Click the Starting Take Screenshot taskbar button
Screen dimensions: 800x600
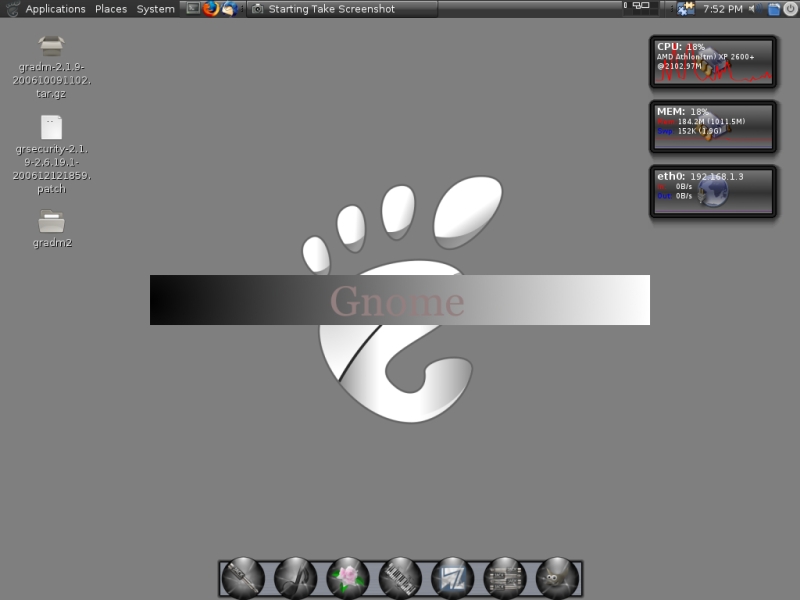(342, 9)
